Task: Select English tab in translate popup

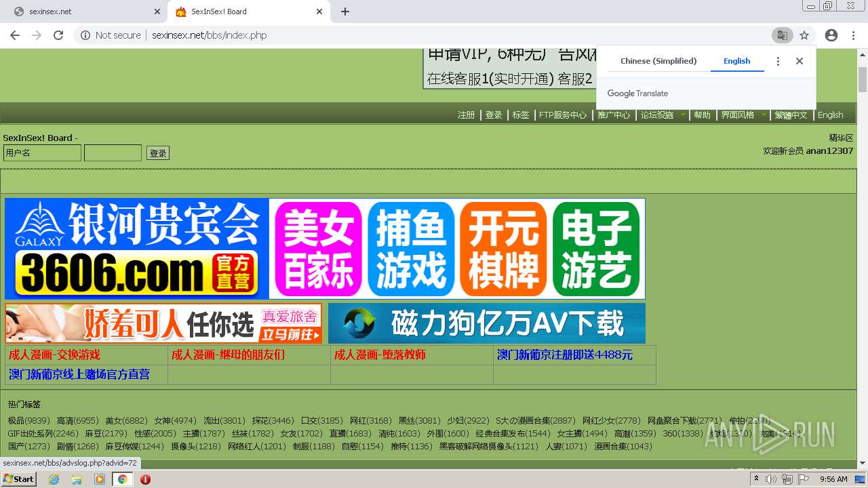Action: pos(736,61)
